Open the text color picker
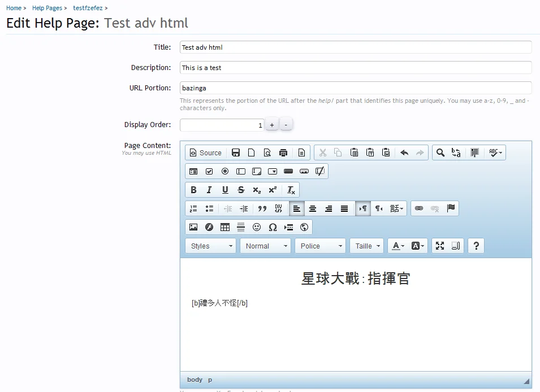Image resolution: width=540 pixels, height=392 pixels. coord(398,246)
